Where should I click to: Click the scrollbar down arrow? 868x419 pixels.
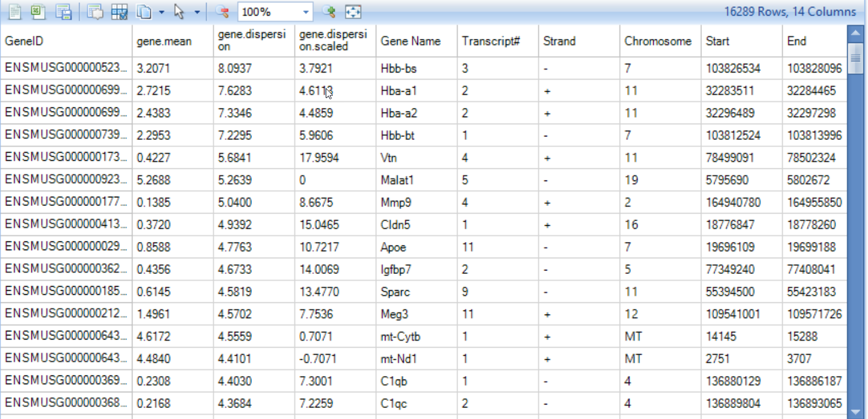coord(856,411)
